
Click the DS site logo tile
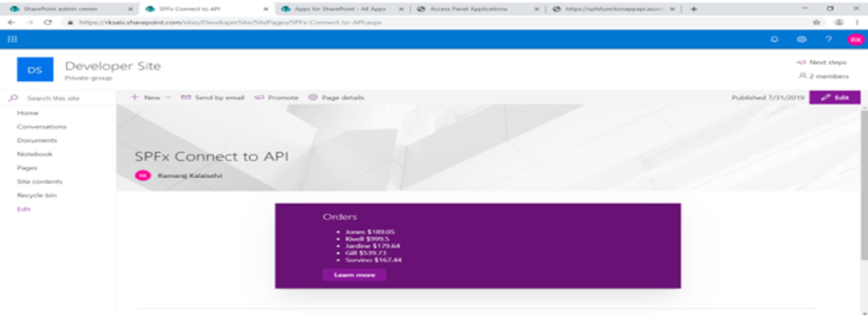[35, 69]
